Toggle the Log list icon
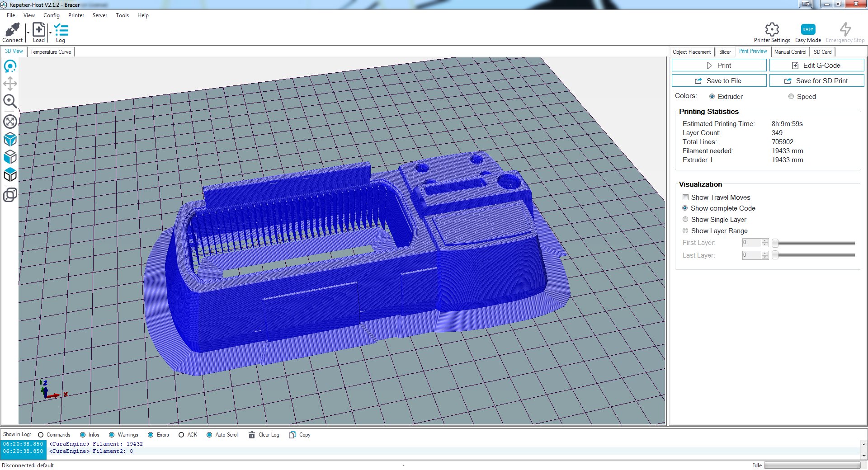Screen dimensions: 868x470 (x=61, y=30)
